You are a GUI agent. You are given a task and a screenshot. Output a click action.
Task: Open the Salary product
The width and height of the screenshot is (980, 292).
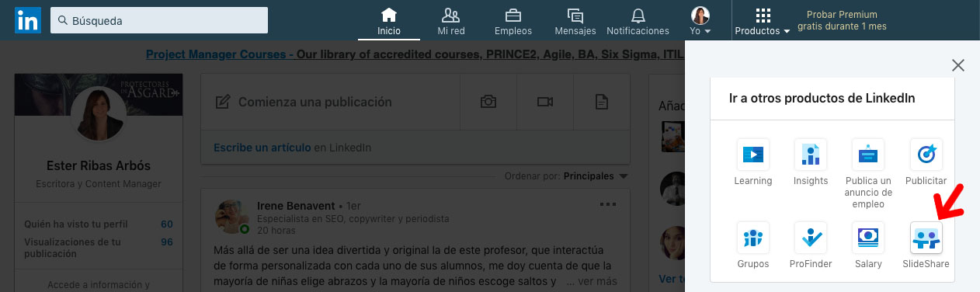(868, 245)
